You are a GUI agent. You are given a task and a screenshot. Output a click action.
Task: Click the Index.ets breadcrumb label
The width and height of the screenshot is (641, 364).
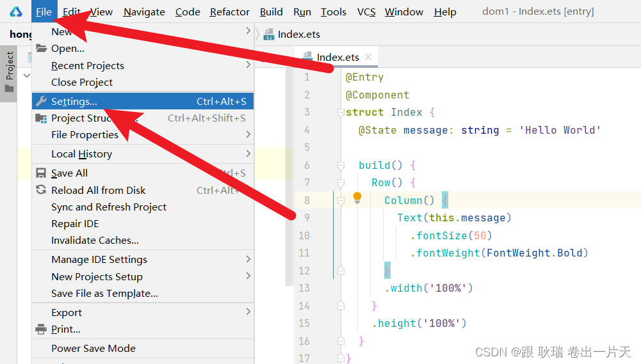click(x=299, y=35)
